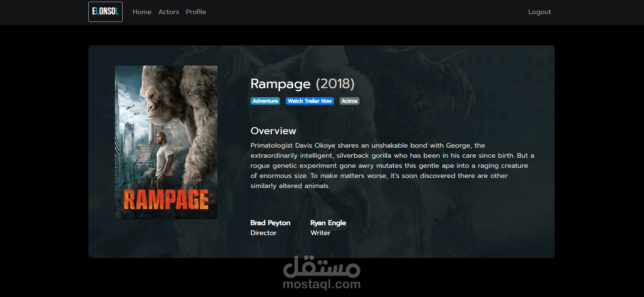Open the Profile page

pyautogui.click(x=196, y=12)
